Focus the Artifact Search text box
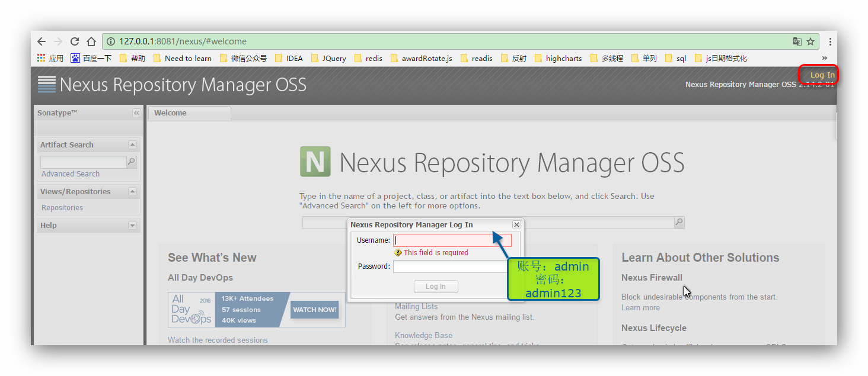The image size is (868, 376). tap(84, 162)
